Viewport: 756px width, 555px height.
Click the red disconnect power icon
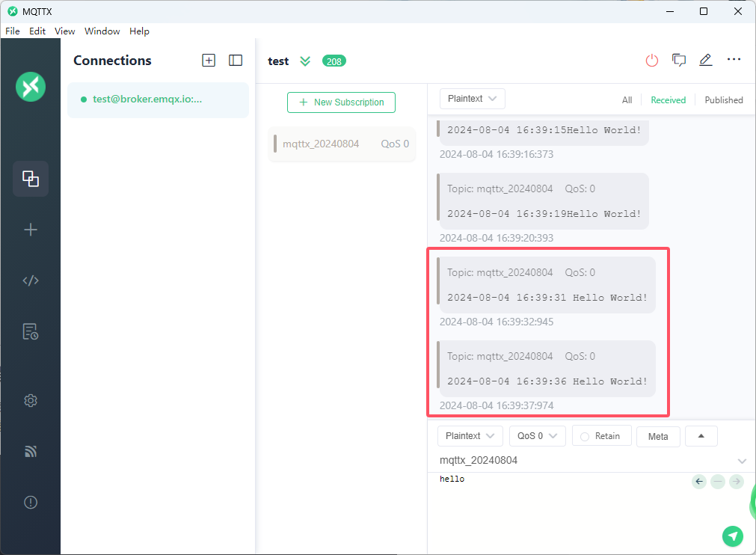[652, 61]
